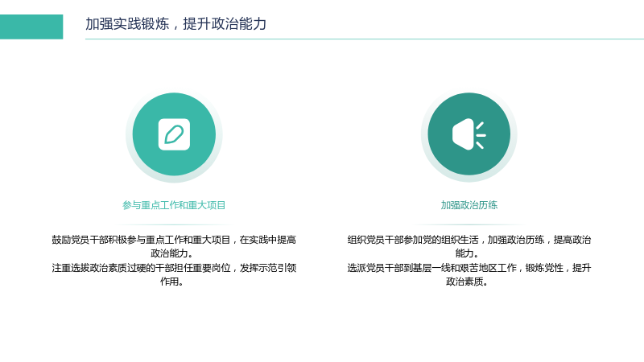Click the teal rectangle block beside title

coord(31,27)
